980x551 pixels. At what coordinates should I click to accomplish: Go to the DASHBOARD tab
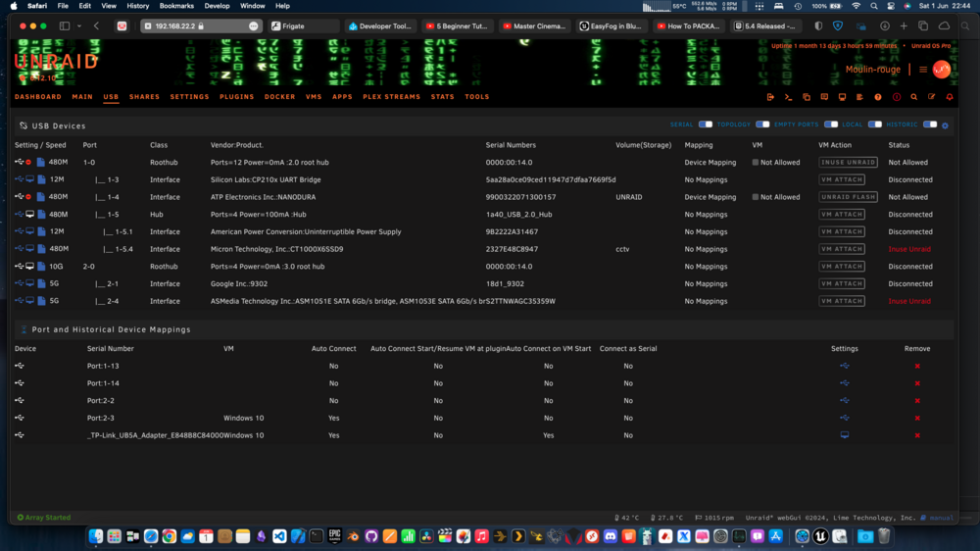[38, 97]
